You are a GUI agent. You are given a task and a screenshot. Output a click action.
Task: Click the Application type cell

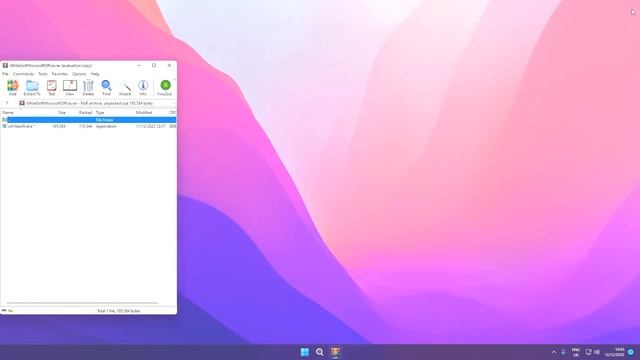pos(106,127)
